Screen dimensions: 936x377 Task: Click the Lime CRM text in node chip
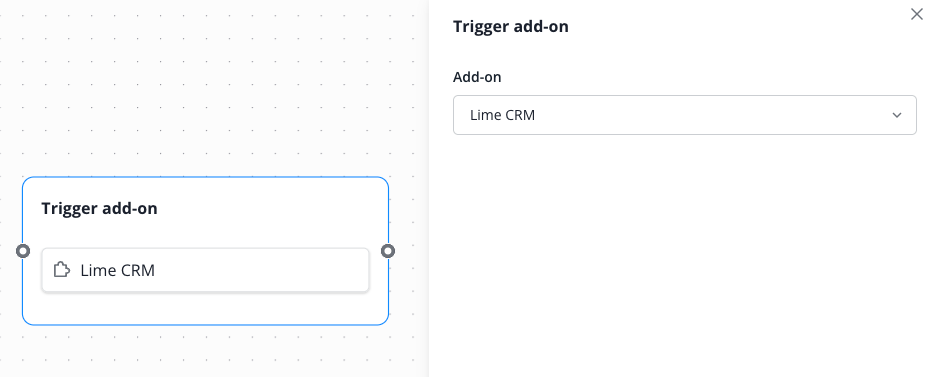[118, 270]
